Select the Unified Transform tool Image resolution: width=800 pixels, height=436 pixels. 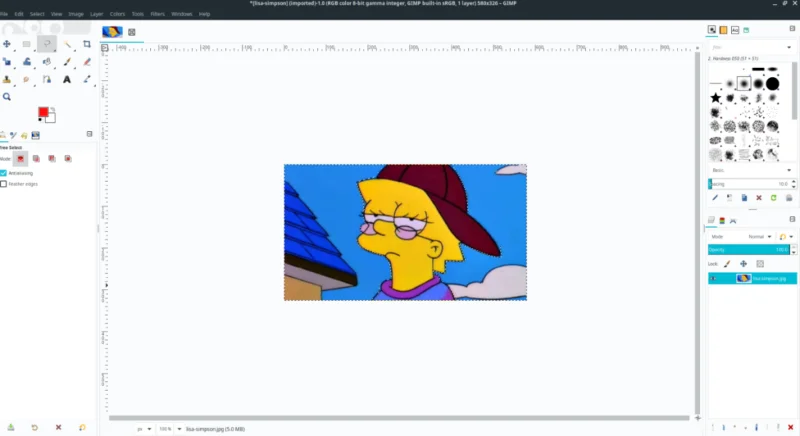click(7, 62)
